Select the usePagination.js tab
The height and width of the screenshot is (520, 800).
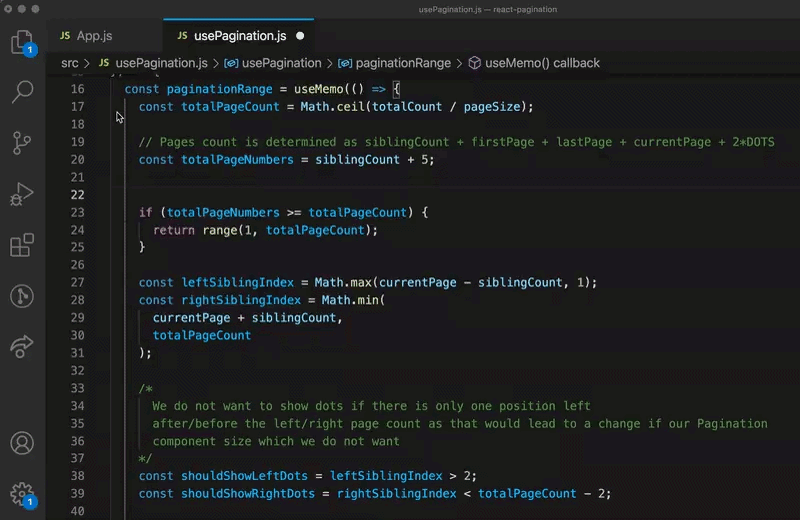(238, 36)
